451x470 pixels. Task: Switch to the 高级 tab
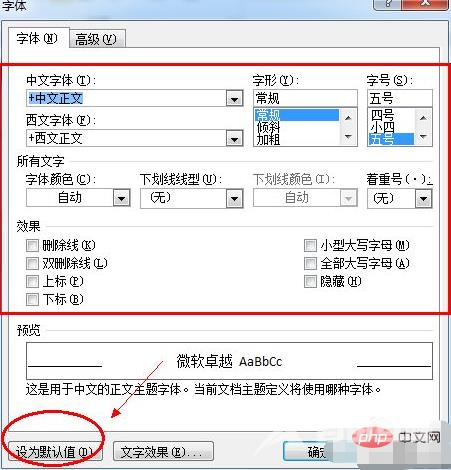point(97,39)
